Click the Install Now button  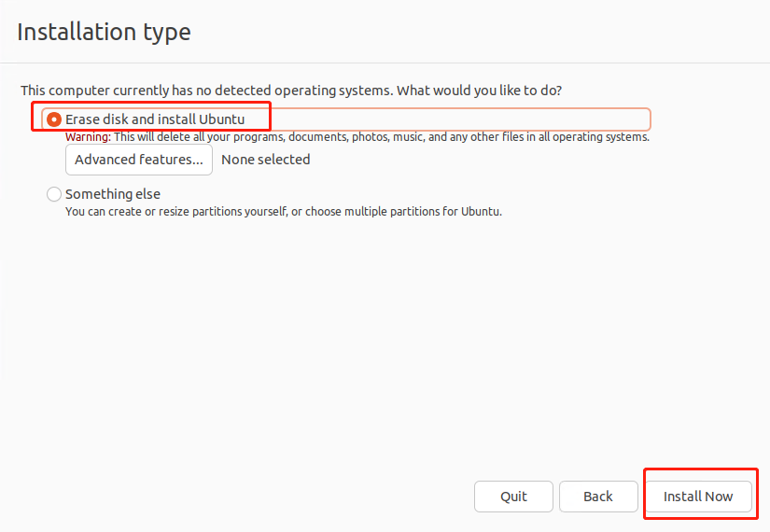pos(698,497)
